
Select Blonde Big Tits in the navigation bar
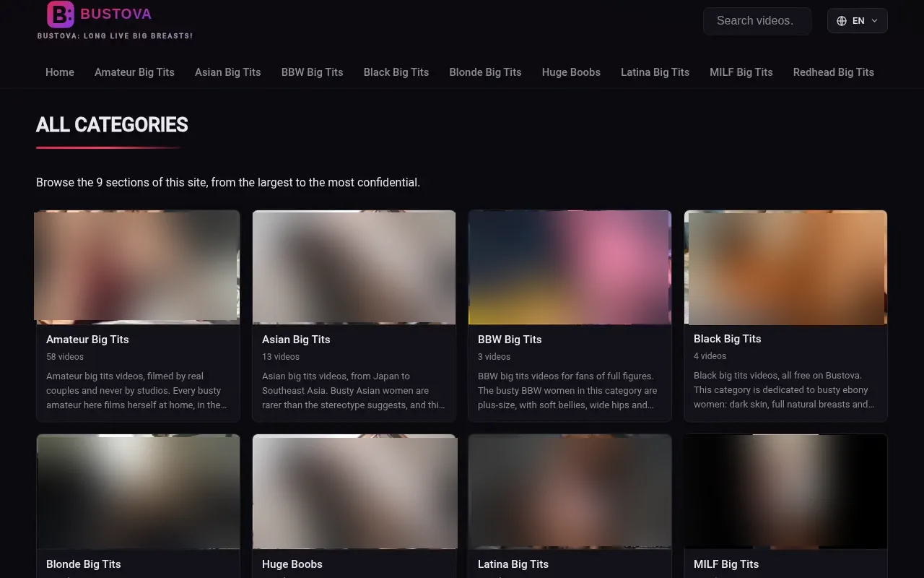(485, 72)
